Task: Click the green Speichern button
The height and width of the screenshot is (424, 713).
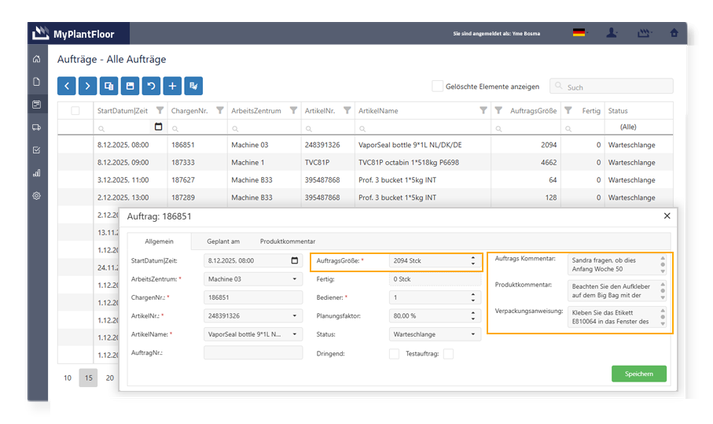Action: tap(639, 374)
